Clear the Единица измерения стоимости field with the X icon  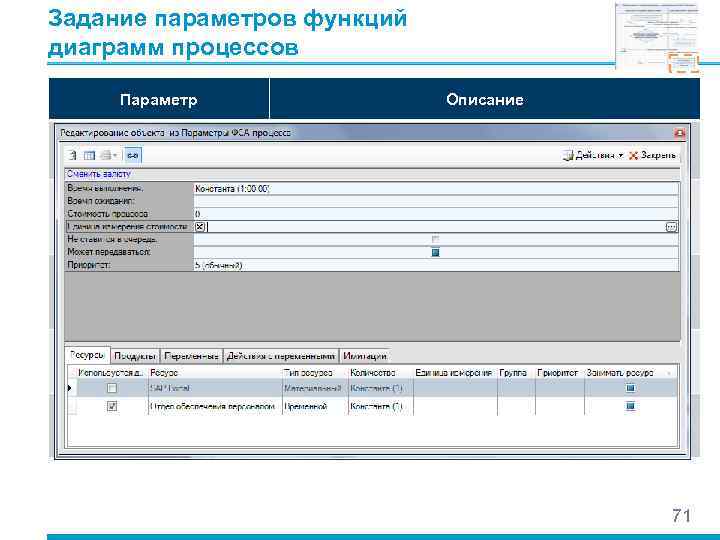click(200, 227)
